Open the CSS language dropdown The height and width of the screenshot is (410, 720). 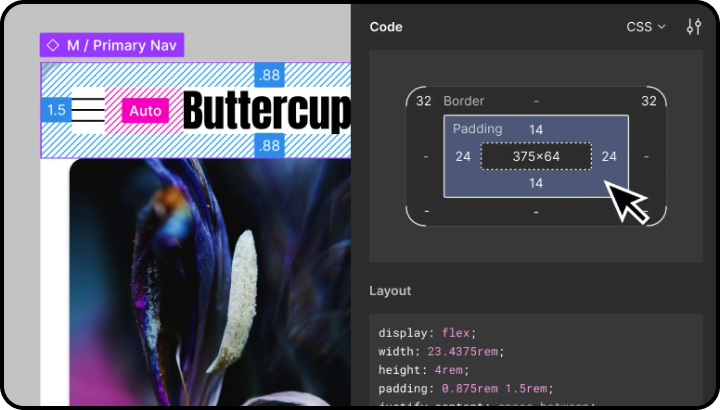pyautogui.click(x=646, y=27)
